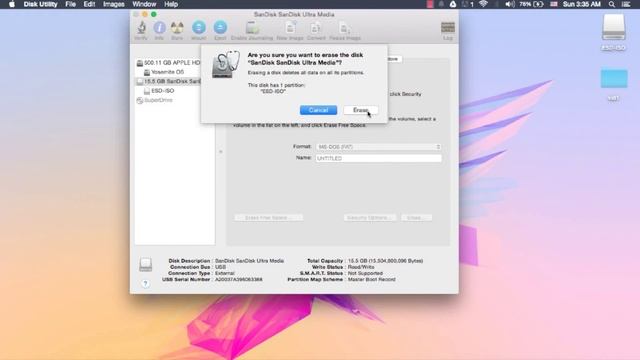This screenshot has width=640, height=360.
Task: Click the disk-with-stethoscope icon in the dialog
Action: tap(225, 64)
